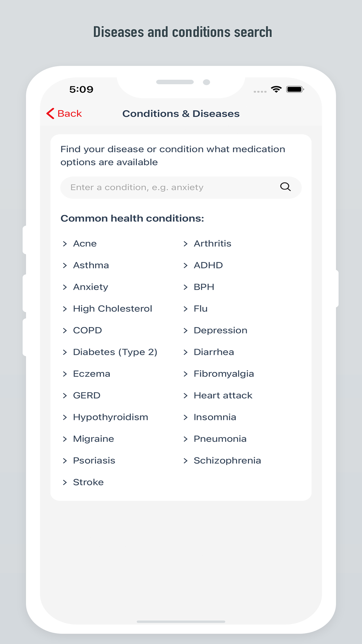
Task: Go back using the Back label
Action: 70,114
